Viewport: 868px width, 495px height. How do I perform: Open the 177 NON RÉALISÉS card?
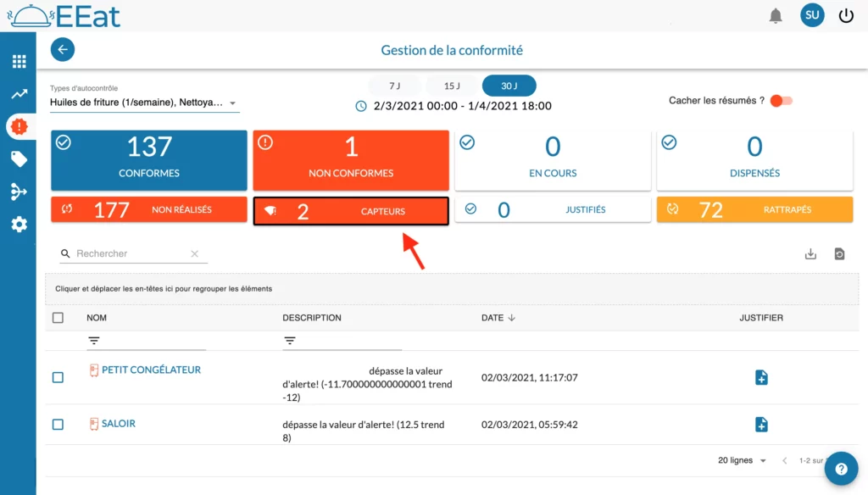[149, 209]
